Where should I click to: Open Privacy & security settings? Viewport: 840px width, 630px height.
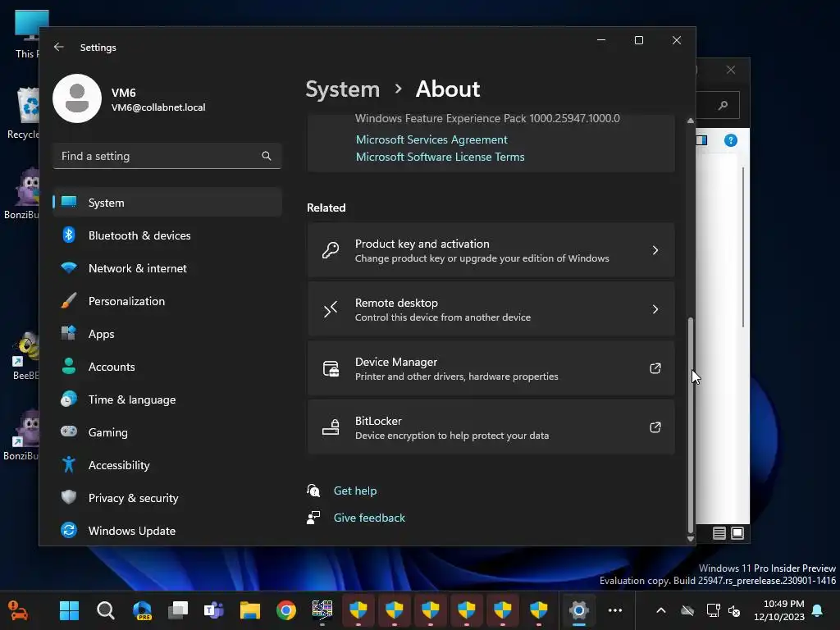(167, 498)
